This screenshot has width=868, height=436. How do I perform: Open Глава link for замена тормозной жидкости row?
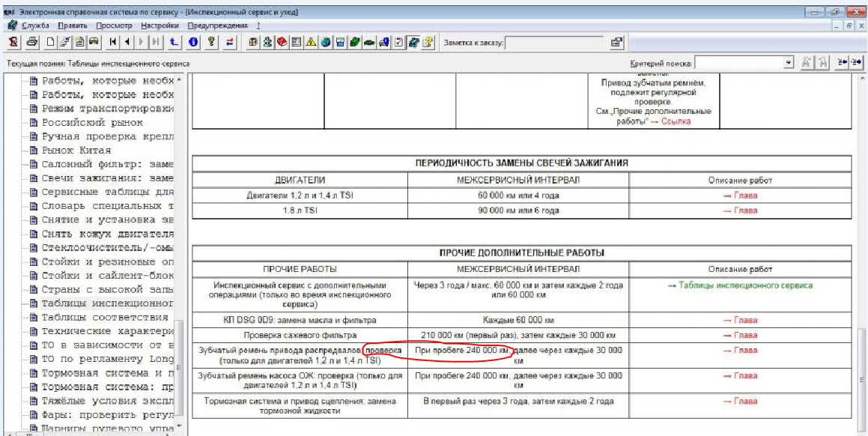pos(740,401)
